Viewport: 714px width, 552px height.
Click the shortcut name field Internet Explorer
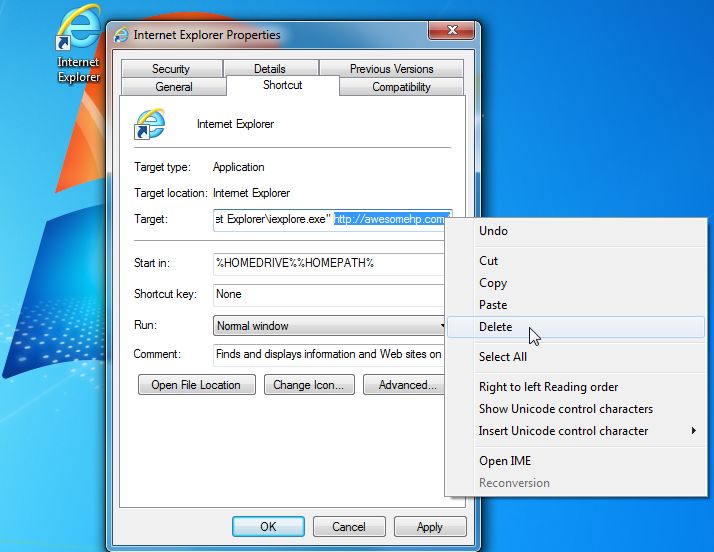235,124
